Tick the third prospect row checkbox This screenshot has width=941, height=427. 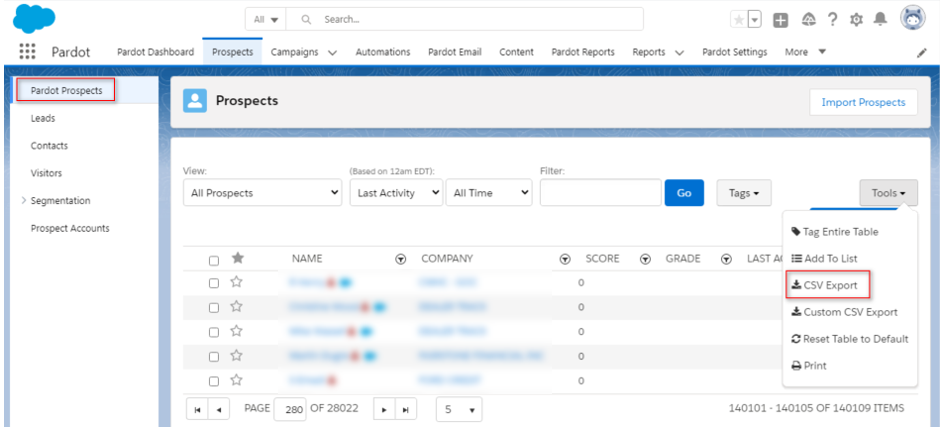coord(214,332)
